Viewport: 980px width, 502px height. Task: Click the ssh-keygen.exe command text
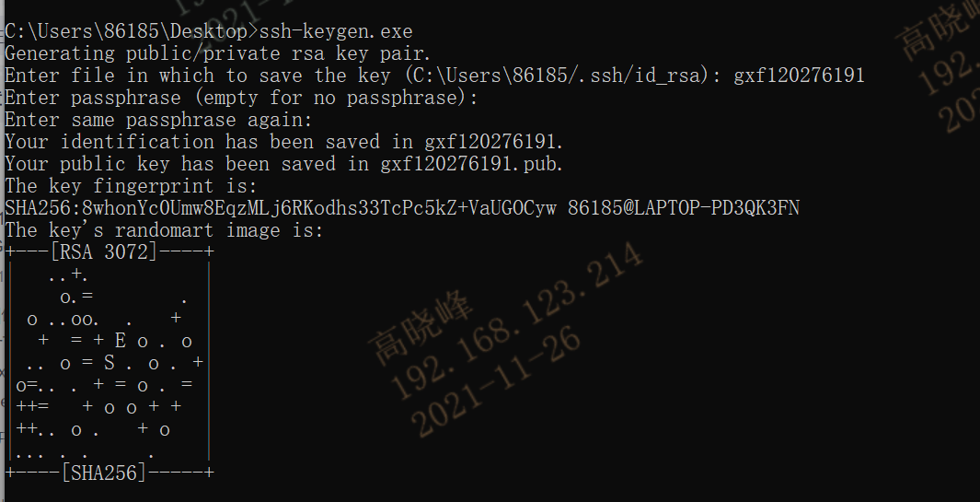pyautogui.click(x=336, y=31)
